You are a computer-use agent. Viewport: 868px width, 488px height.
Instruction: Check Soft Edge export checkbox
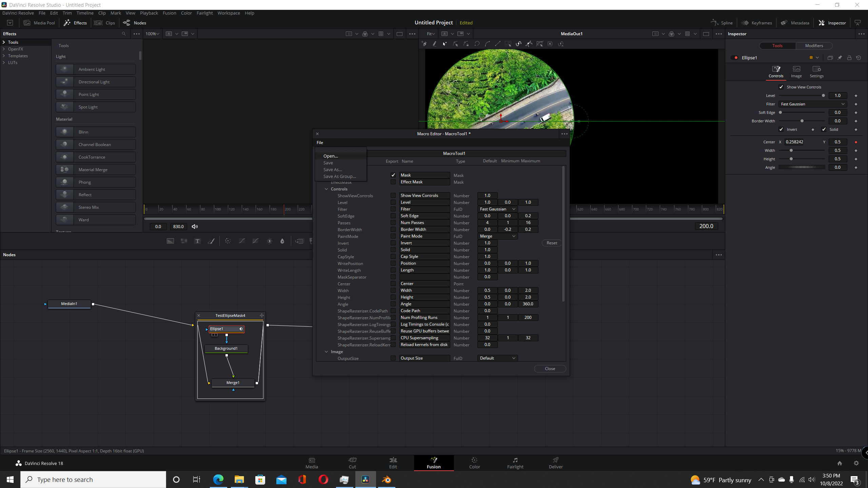pos(393,216)
